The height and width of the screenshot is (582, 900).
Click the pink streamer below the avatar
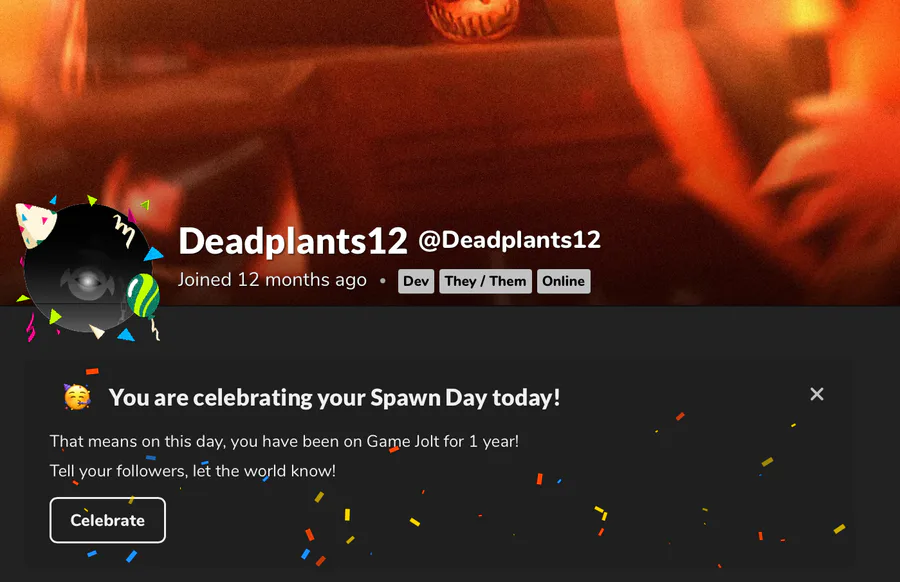[31, 327]
